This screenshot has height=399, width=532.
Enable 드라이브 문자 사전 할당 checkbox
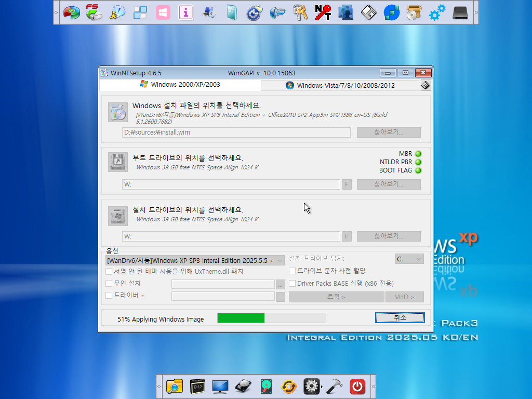(x=292, y=271)
